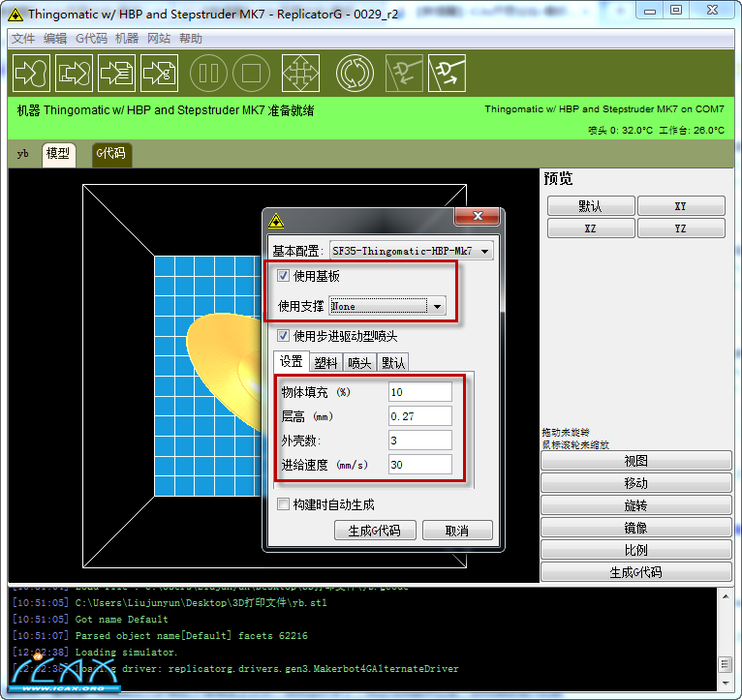Click the 移动 button

pyautogui.click(x=636, y=483)
